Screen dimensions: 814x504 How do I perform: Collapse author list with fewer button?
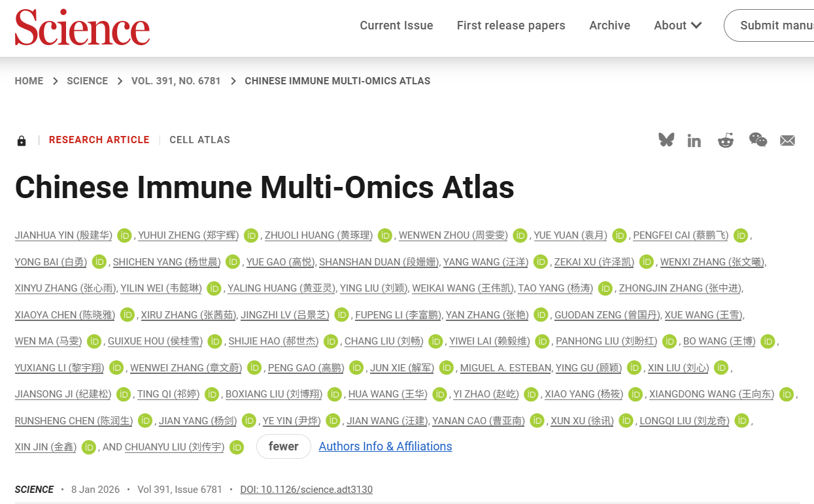[283, 446]
